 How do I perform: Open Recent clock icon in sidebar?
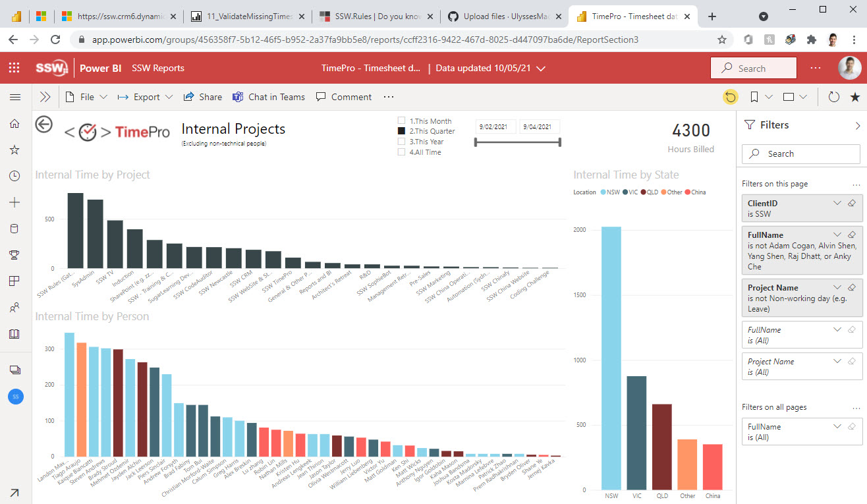tap(14, 176)
